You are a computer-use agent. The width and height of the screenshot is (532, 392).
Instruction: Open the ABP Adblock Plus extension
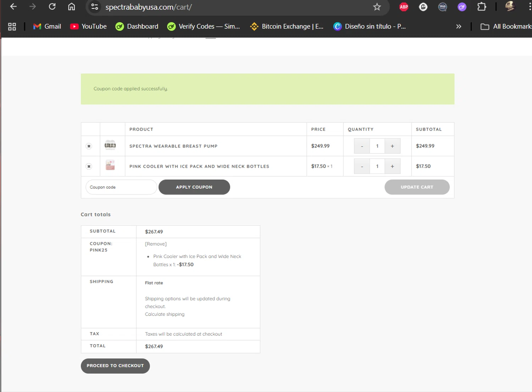[404, 7]
